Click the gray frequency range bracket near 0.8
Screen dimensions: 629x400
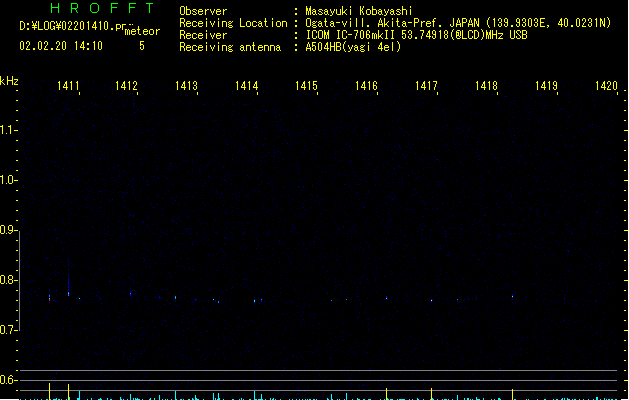coord(19,281)
